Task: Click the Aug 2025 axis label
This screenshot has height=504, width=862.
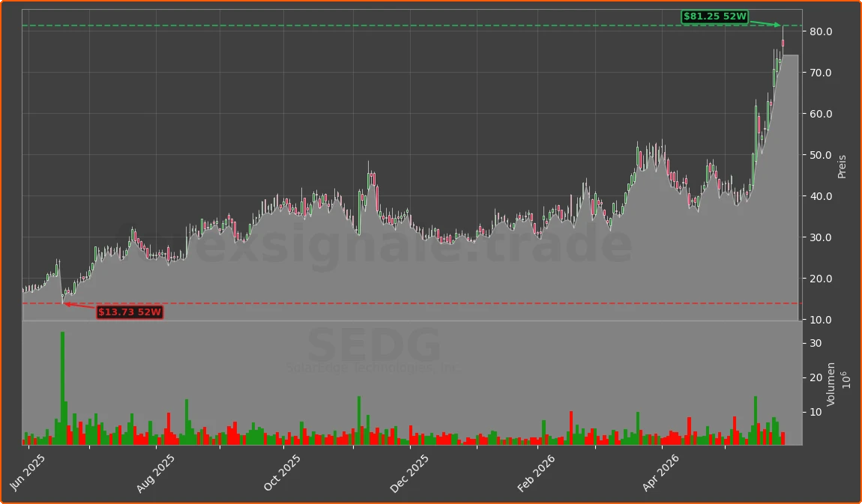Action: coord(155,473)
